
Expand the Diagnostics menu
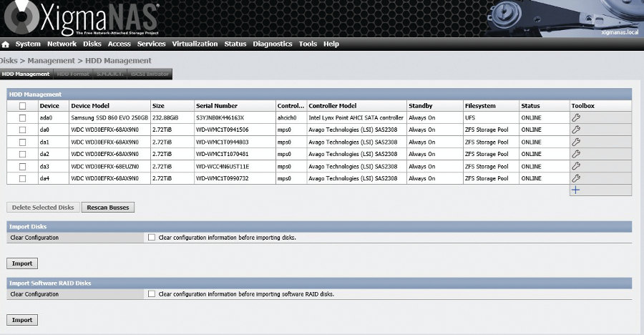pos(272,44)
